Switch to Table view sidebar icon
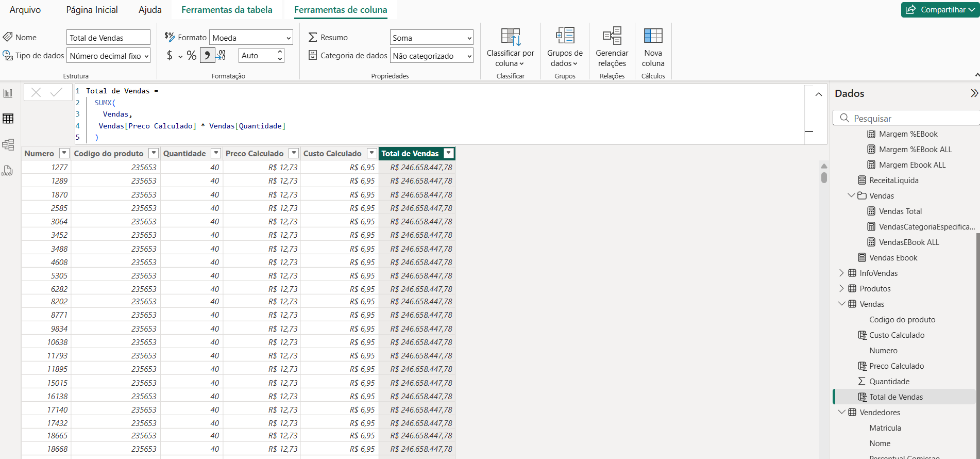Image resolution: width=980 pixels, height=459 pixels. click(x=8, y=119)
